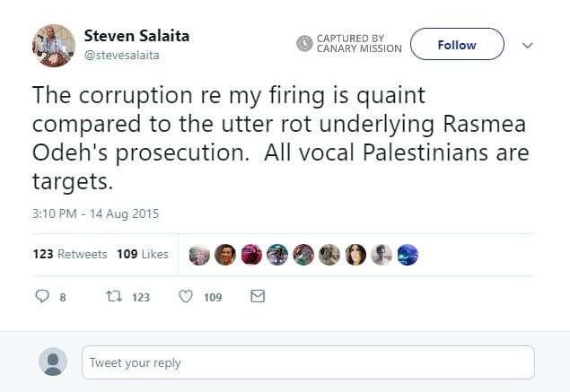Screen dimensions: 570x392
Task: Click the Canary Mission clock badge icon
Action: tap(304, 43)
